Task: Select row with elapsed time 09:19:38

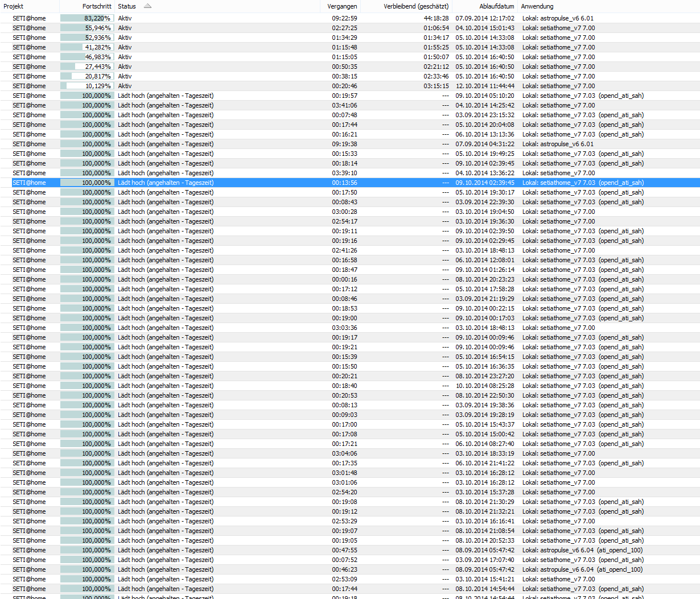Action: [350, 144]
